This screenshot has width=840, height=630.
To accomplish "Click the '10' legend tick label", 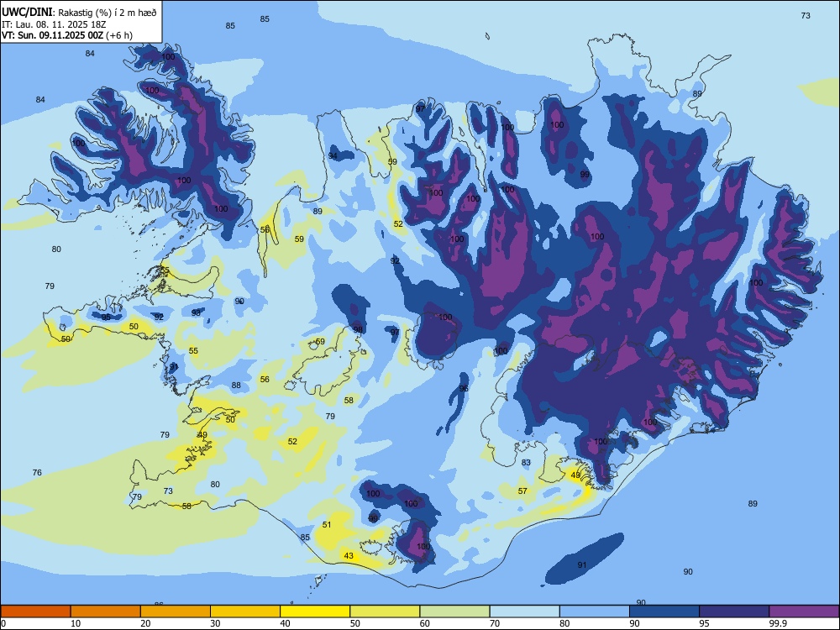I will (76, 623).
